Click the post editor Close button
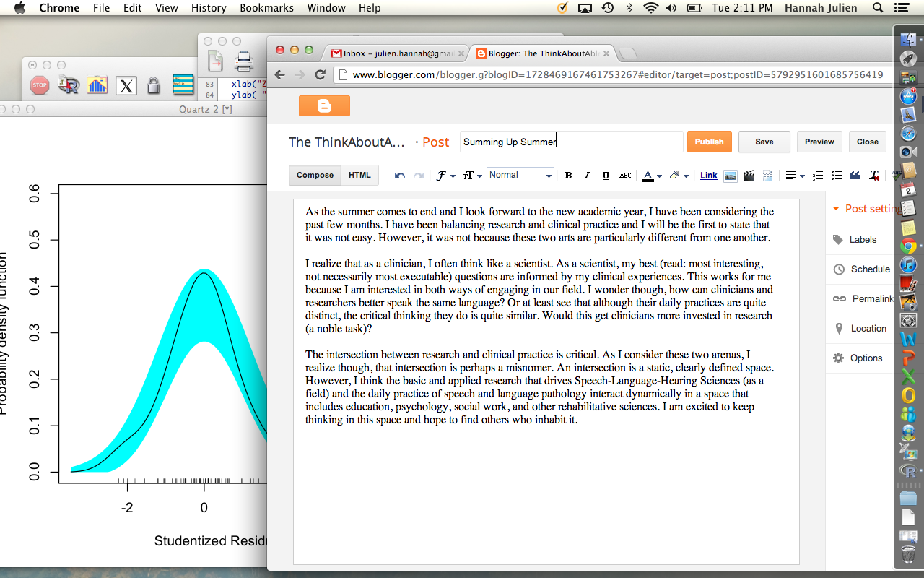924x578 pixels. pyautogui.click(x=868, y=142)
